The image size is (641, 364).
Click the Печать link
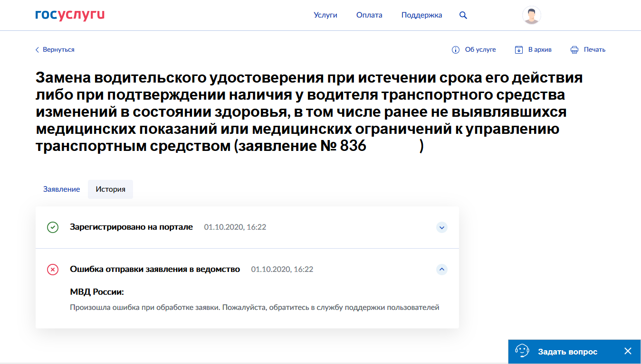pyautogui.click(x=594, y=50)
